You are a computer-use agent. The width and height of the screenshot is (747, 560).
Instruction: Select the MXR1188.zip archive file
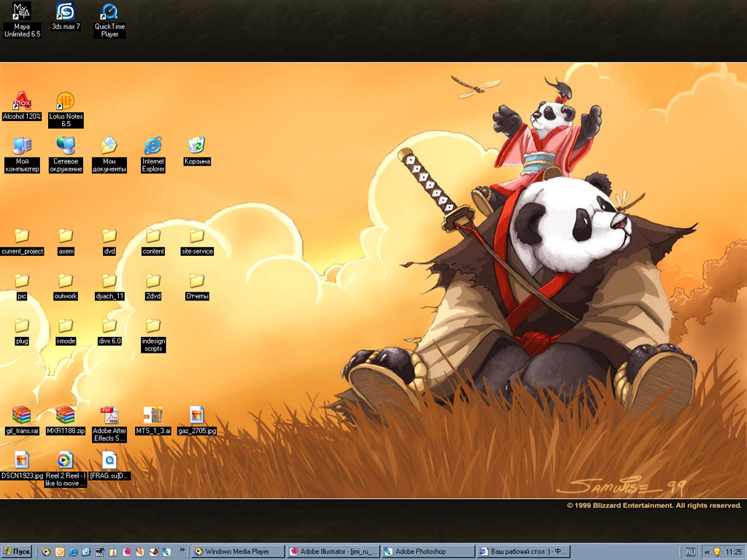[66, 421]
